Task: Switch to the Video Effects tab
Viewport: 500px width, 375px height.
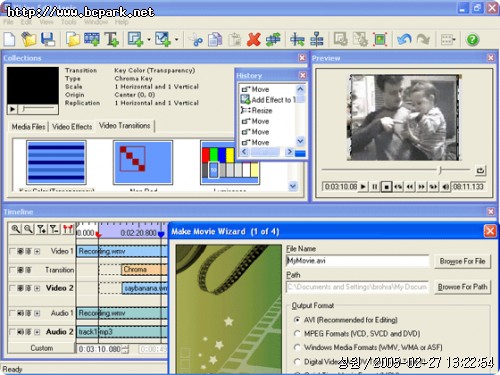Action: pos(72,127)
